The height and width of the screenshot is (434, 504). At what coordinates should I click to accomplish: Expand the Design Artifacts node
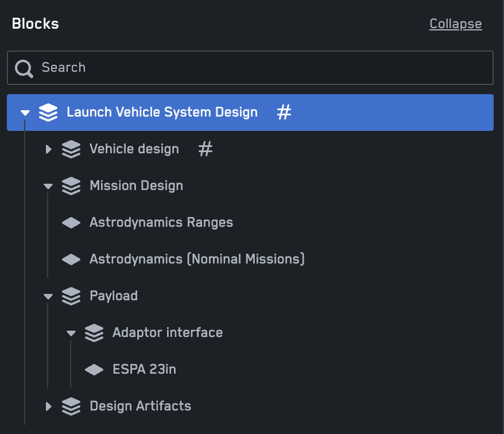(49, 406)
